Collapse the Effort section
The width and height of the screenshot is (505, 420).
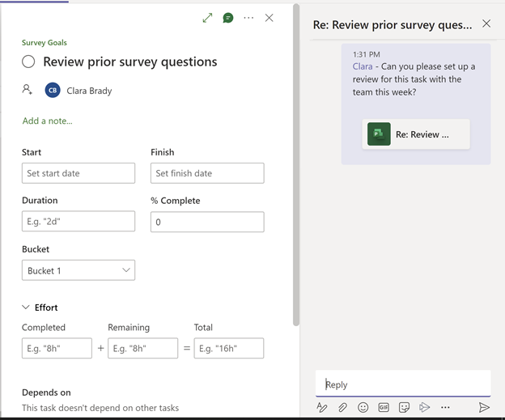click(x=26, y=308)
